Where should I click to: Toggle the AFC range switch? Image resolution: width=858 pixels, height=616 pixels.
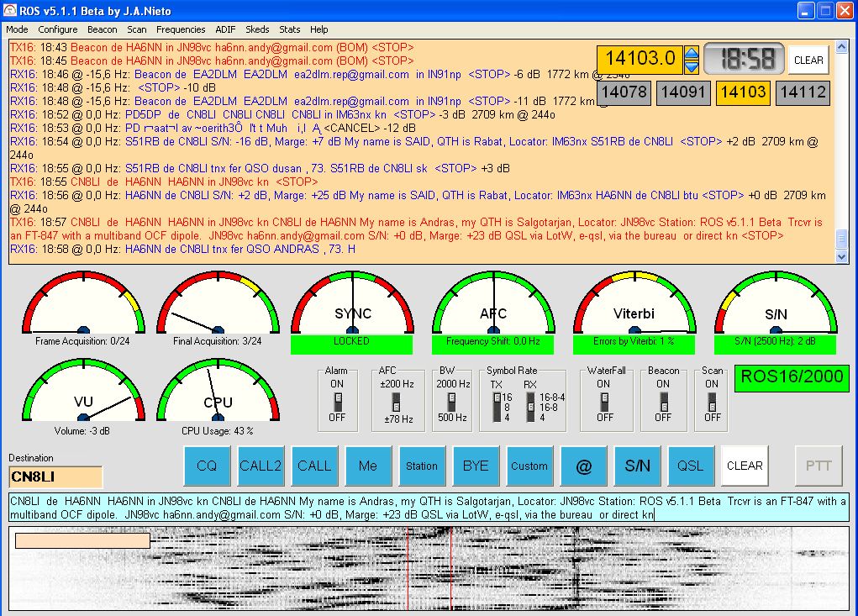396,403
